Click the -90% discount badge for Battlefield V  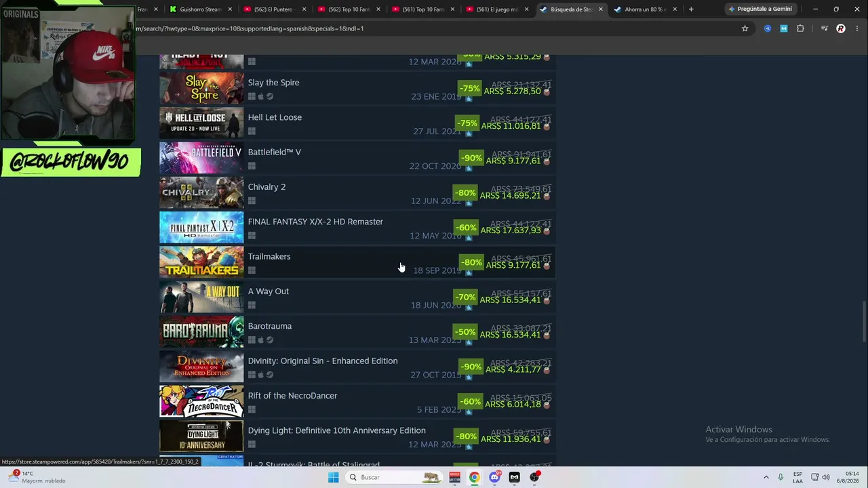471,158
